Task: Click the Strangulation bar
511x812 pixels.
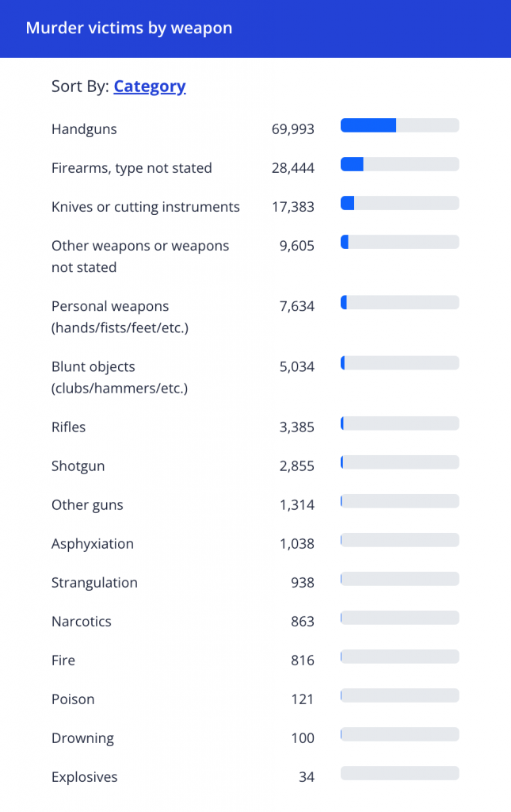Action: pyautogui.click(x=399, y=579)
